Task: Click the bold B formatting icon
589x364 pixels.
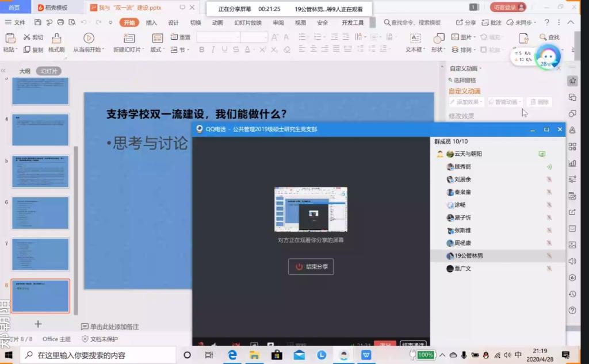Action: coord(202,50)
